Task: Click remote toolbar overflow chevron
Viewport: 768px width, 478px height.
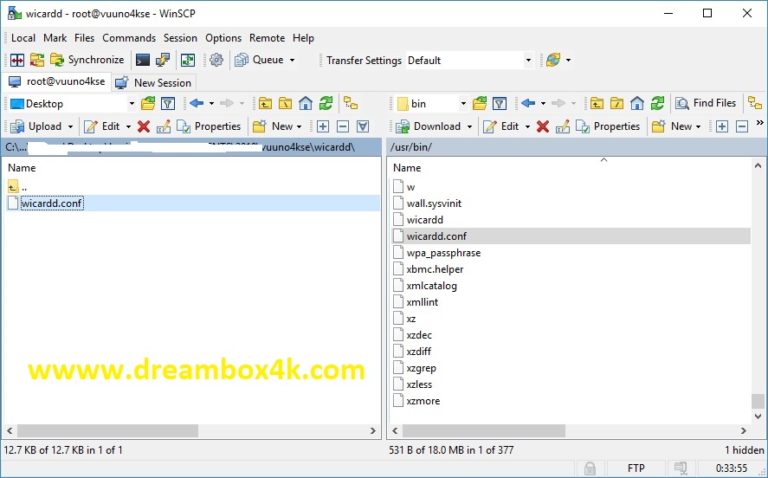Action: pyautogui.click(x=760, y=122)
